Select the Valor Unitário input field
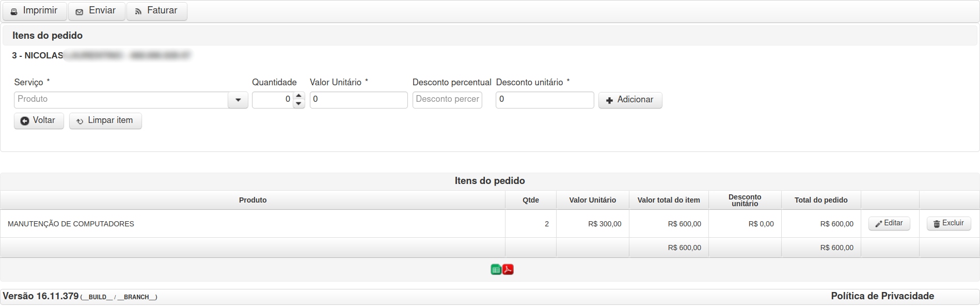The width and height of the screenshot is (980, 307). point(359,100)
